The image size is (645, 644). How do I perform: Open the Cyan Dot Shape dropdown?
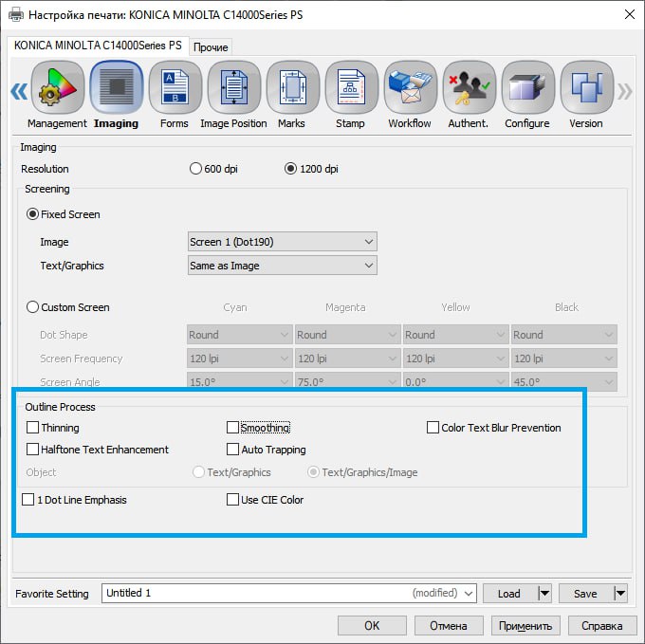(239, 335)
